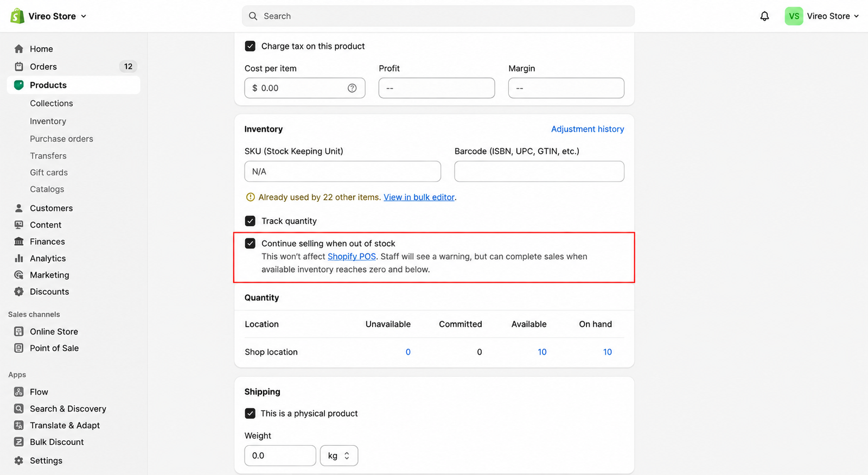Click the Translate & Adapt app icon

(x=19, y=426)
